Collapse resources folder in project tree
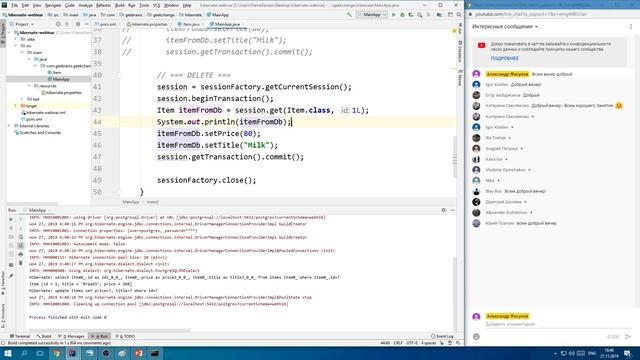Image resolution: width=640 pixels, height=360 pixels. (x=29, y=86)
